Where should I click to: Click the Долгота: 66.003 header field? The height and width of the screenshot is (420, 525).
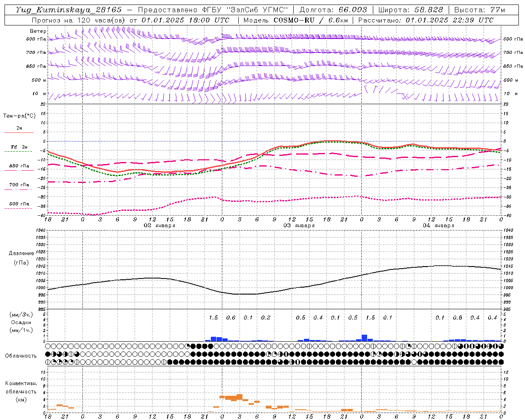(x=333, y=10)
